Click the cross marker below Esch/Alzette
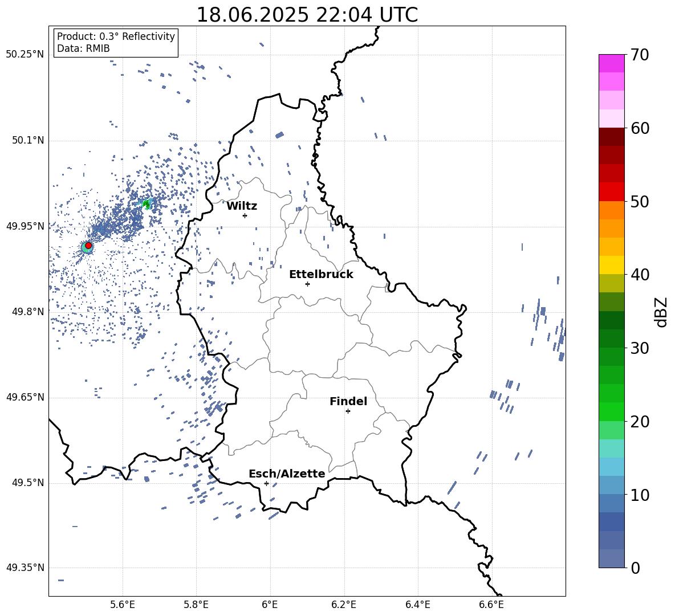The height and width of the screenshot is (616, 675). (266, 483)
